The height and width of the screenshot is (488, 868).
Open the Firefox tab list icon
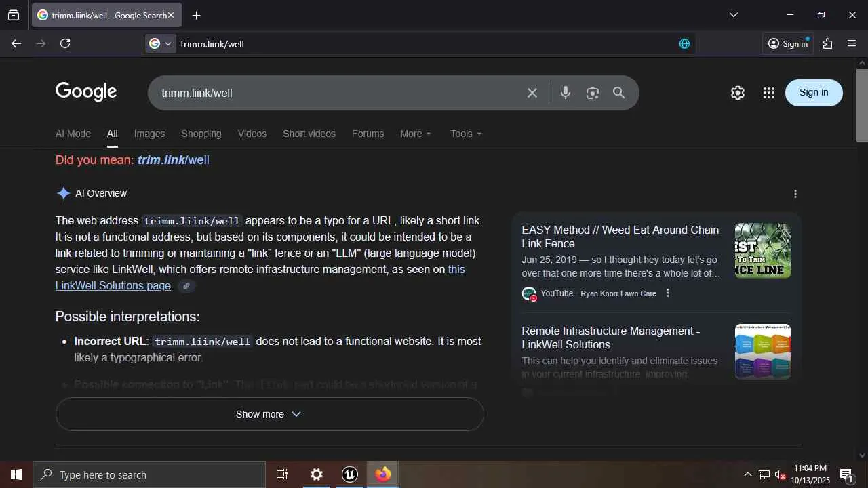click(x=14, y=15)
